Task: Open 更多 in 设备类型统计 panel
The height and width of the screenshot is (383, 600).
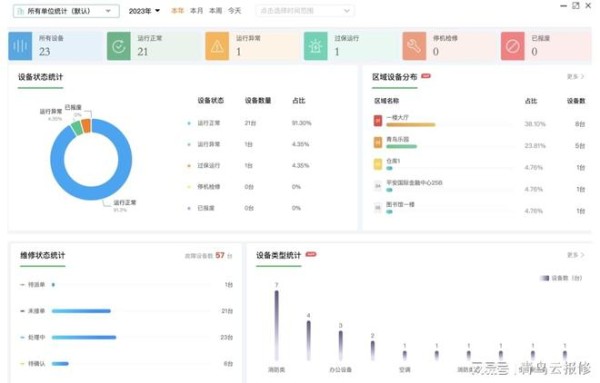Action: point(576,255)
